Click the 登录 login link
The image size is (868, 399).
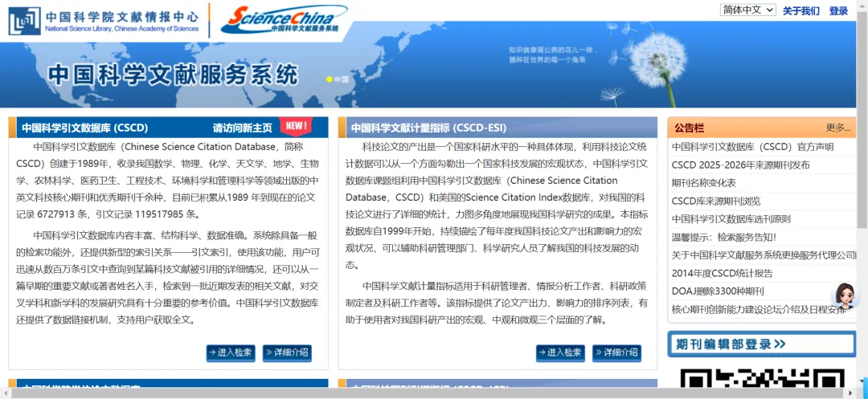(x=838, y=11)
